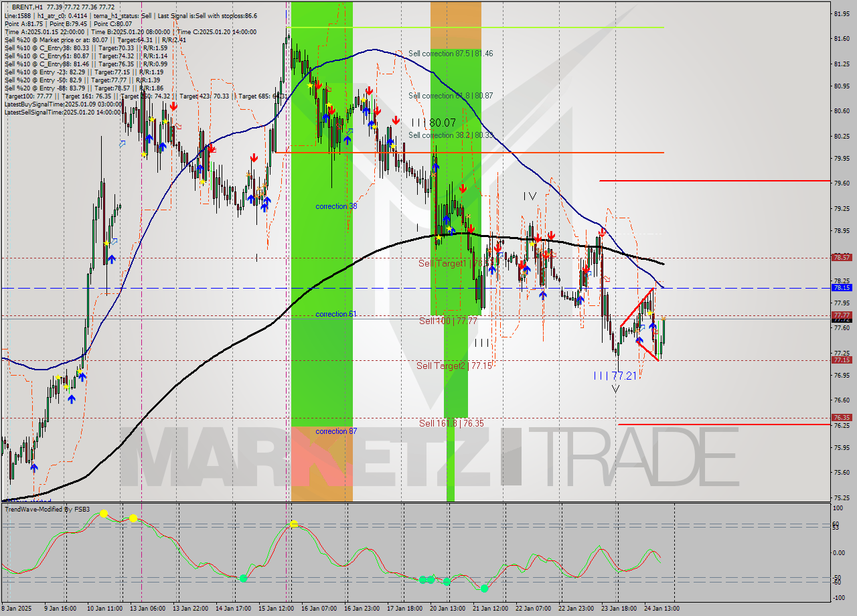Click the 'Sell correction 87.5 | 81.46' label
The width and height of the screenshot is (857, 616).
coord(451,54)
